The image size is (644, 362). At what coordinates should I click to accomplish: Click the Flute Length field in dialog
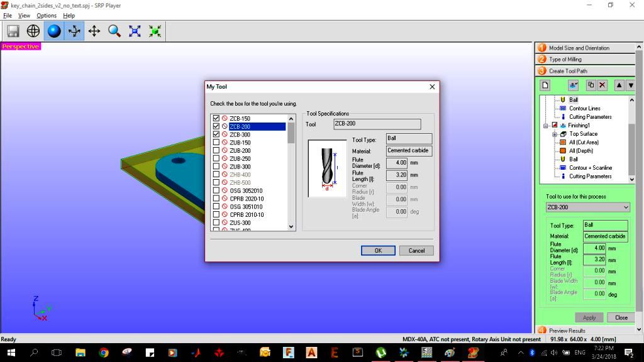(x=397, y=175)
